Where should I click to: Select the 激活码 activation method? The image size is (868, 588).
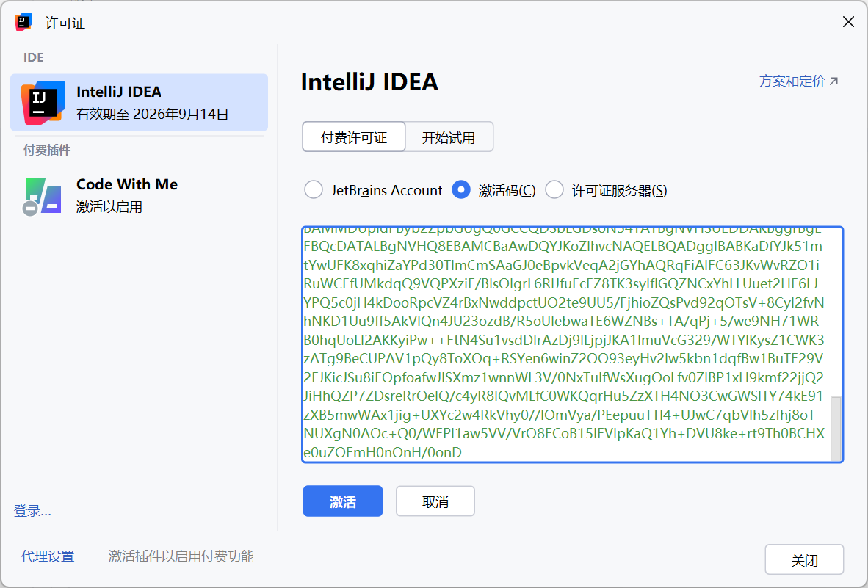click(461, 189)
